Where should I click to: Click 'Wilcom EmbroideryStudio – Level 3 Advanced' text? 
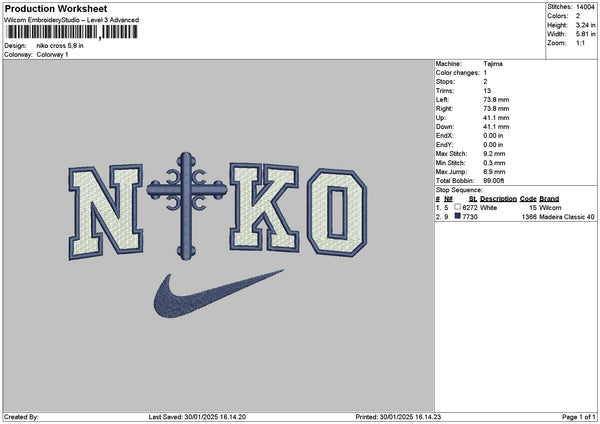point(72,20)
